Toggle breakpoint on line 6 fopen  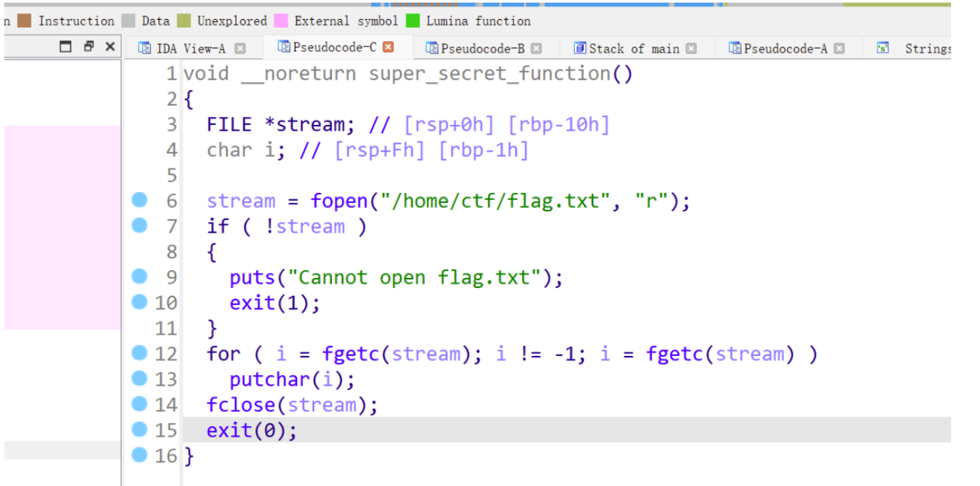(139, 200)
